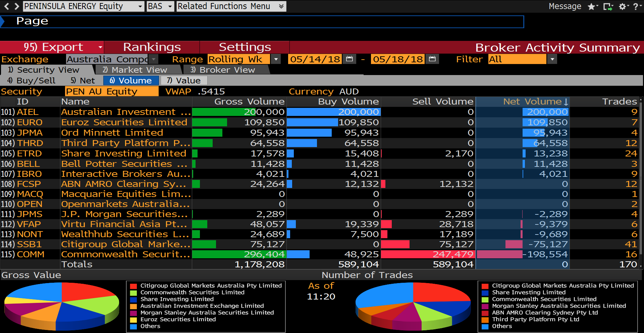Image resolution: width=644 pixels, height=333 pixels.
Task: Click orange Third Party Platform swatch in Trades legend
Action: pyautogui.click(x=485, y=320)
